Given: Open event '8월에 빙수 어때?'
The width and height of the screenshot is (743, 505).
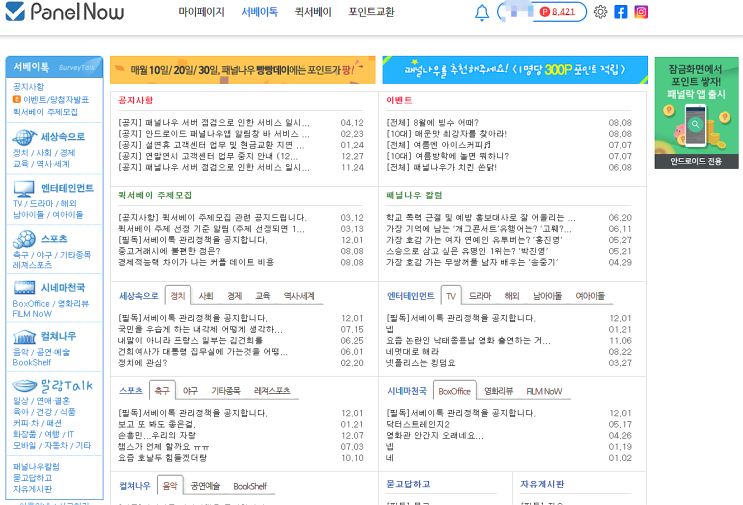Looking at the screenshot, I should click(432, 123).
